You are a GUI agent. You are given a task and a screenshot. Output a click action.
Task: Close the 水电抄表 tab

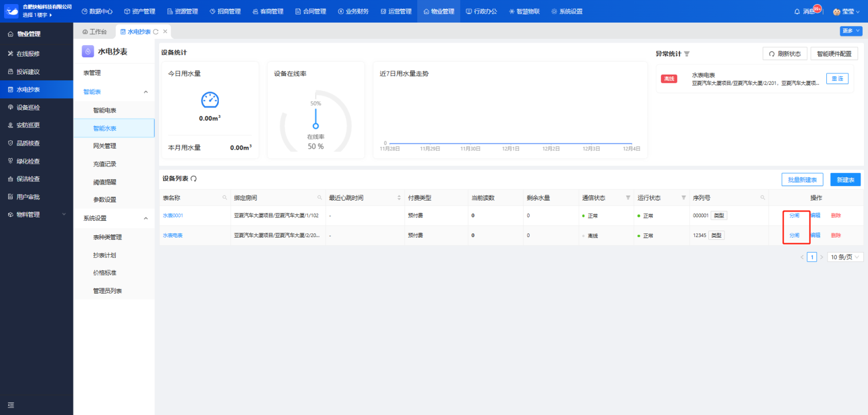(x=165, y=32)
